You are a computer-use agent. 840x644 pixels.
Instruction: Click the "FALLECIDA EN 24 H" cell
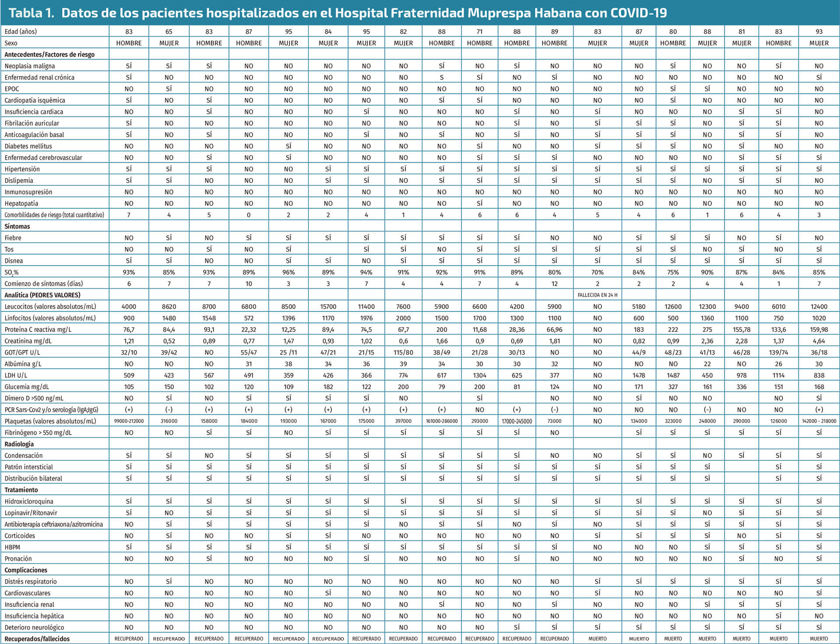(x=597, y=295)
